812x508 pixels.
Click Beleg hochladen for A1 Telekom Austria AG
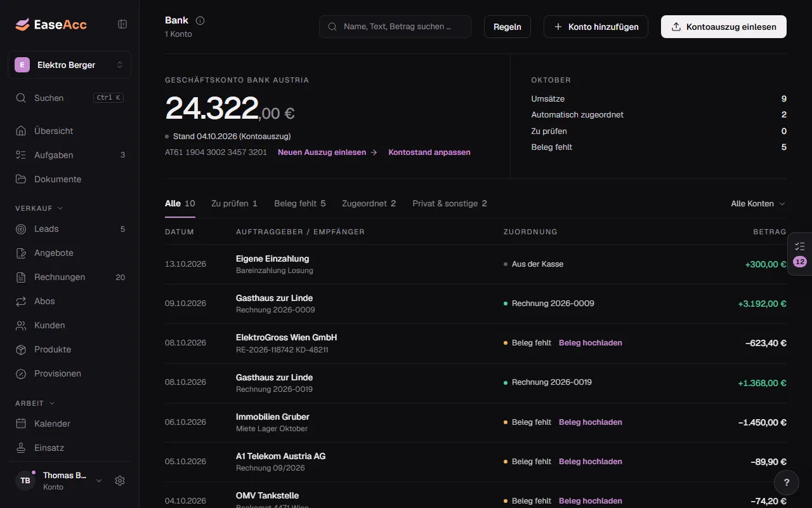point(591,462)
